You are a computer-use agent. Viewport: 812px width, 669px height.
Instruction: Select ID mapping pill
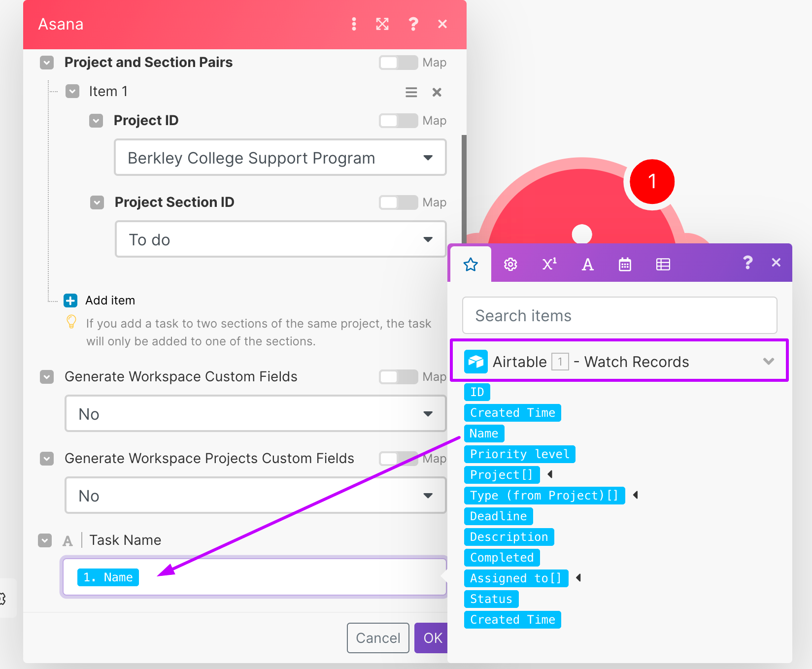(x=477, y=392)
